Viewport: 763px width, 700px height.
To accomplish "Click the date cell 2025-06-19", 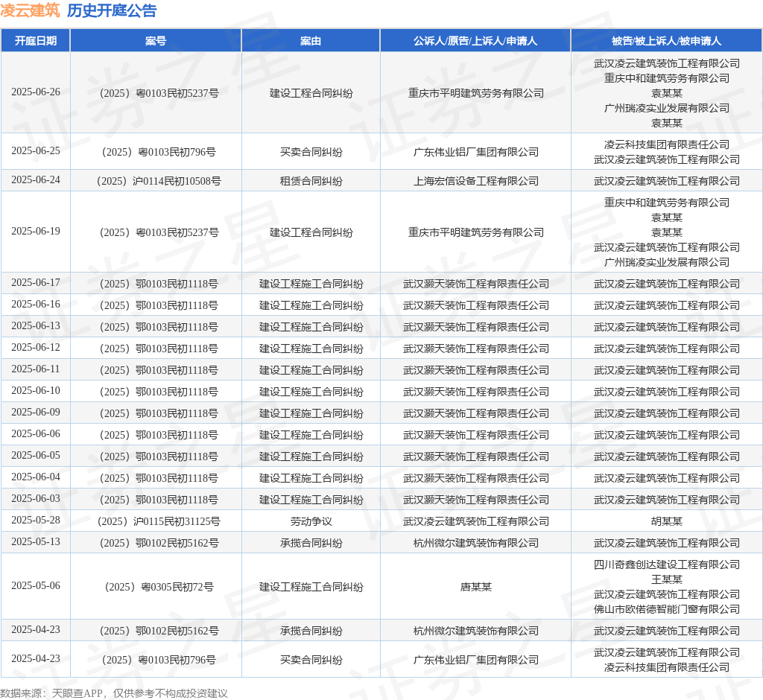I will (x=36, y=231).
